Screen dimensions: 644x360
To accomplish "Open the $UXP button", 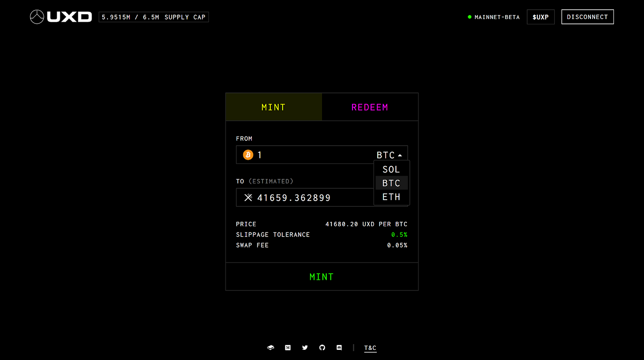I will pyautogui.click(x=540, y=17).
